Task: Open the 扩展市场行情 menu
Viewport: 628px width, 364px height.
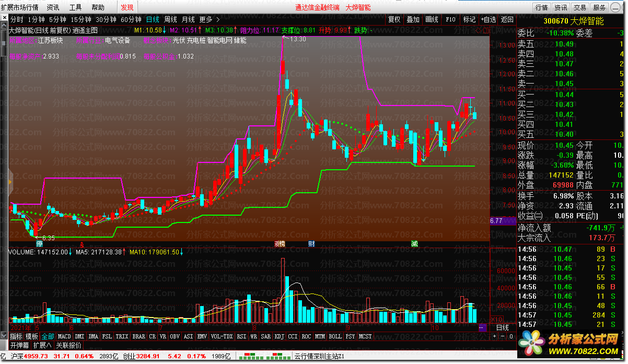Action: pyautogui.click(x=20, y=7)
